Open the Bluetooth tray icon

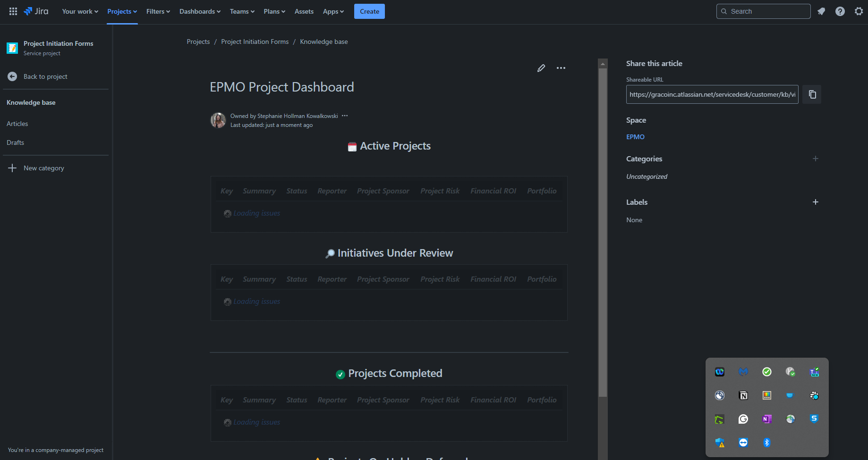pos(767,443)
